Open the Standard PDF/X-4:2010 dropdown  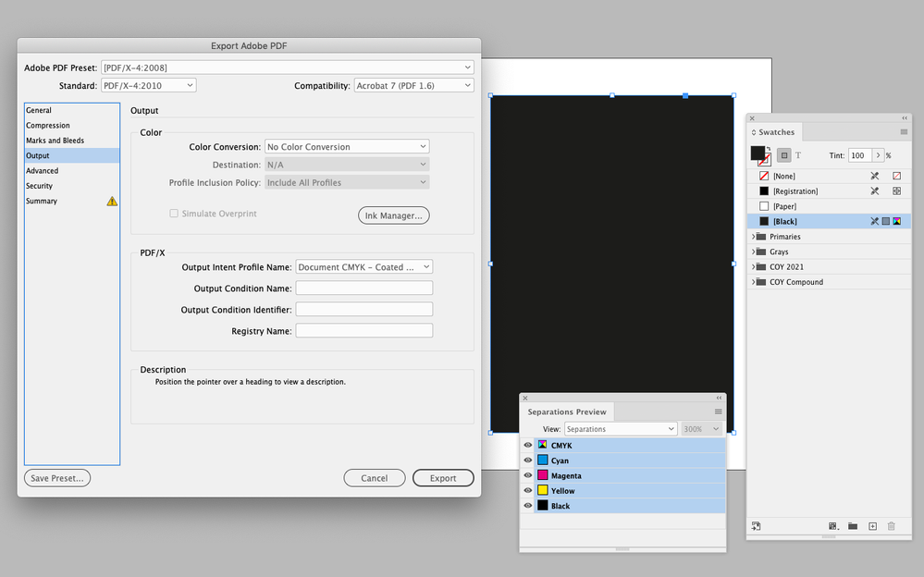click(x=149, y=85)
